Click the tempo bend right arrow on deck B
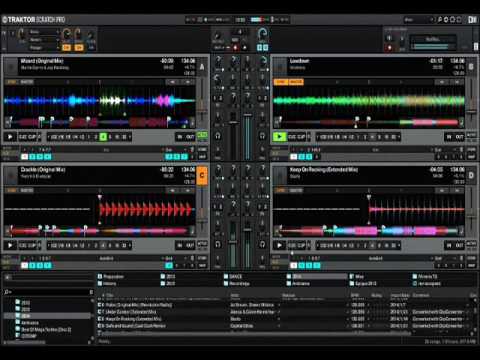The image size is (480, 360). 457,82
